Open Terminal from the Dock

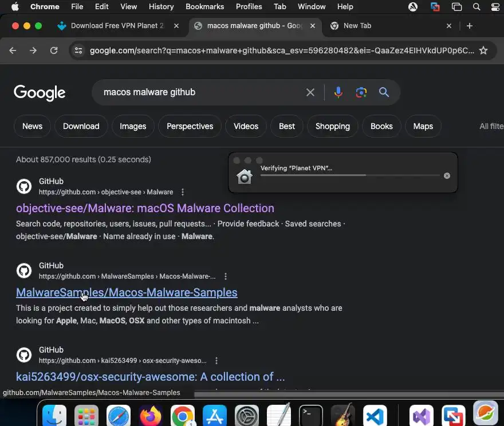point(311,415)
